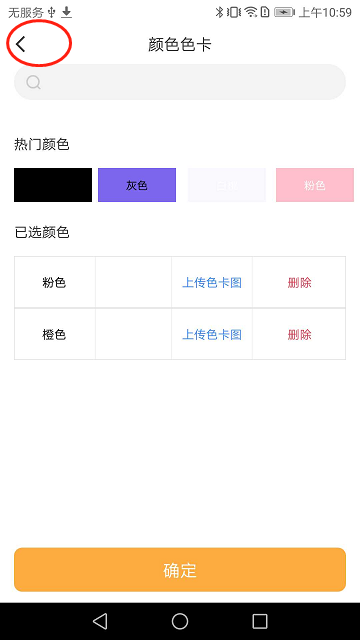Tap Android recent apps square
This screenshot has height=640, width=360.
tap(260, 621)
